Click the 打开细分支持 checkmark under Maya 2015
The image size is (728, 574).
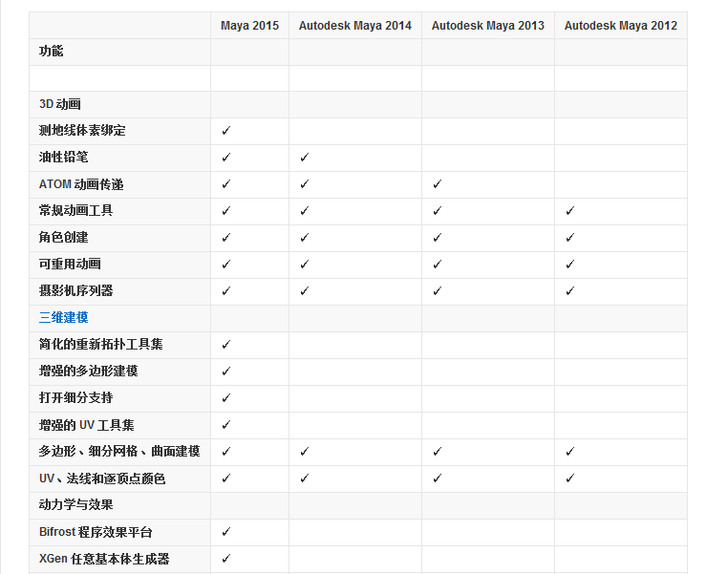pyautogui.click(x=226, y=398)
